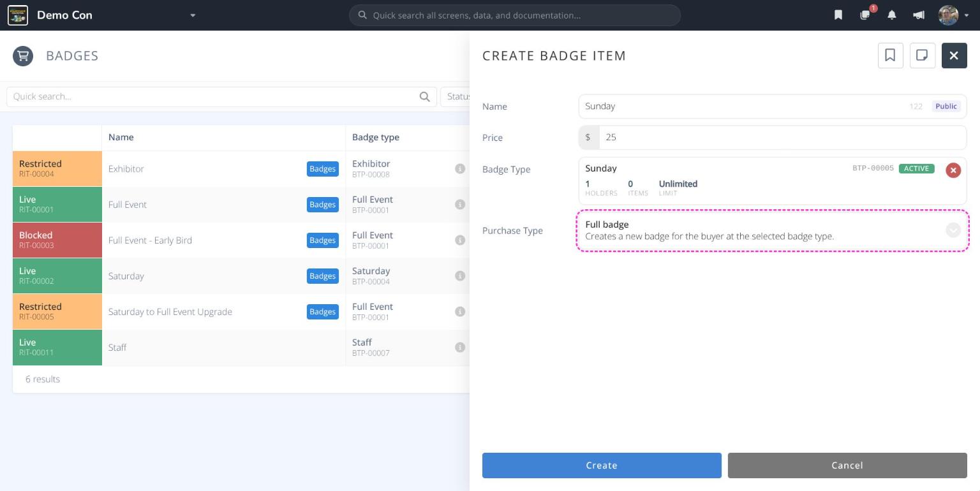This screenshot has width=980, height=491.
Task: Click the Price field showing 25
Action: (782, 138)
